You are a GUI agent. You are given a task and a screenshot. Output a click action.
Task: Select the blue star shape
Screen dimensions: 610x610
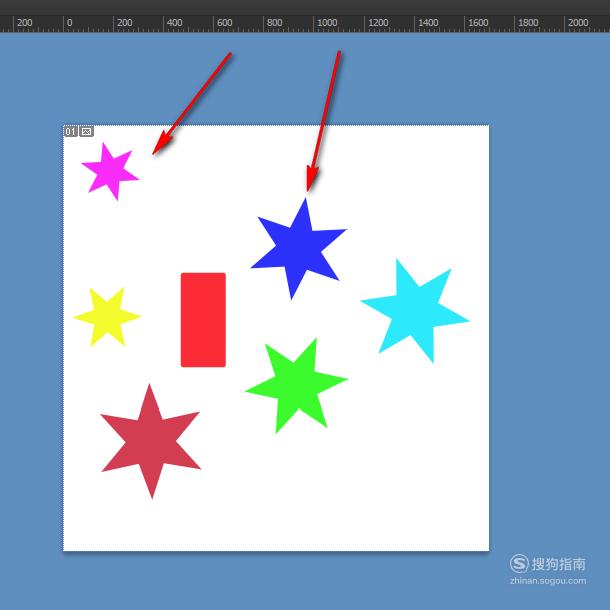coord(298,248)
